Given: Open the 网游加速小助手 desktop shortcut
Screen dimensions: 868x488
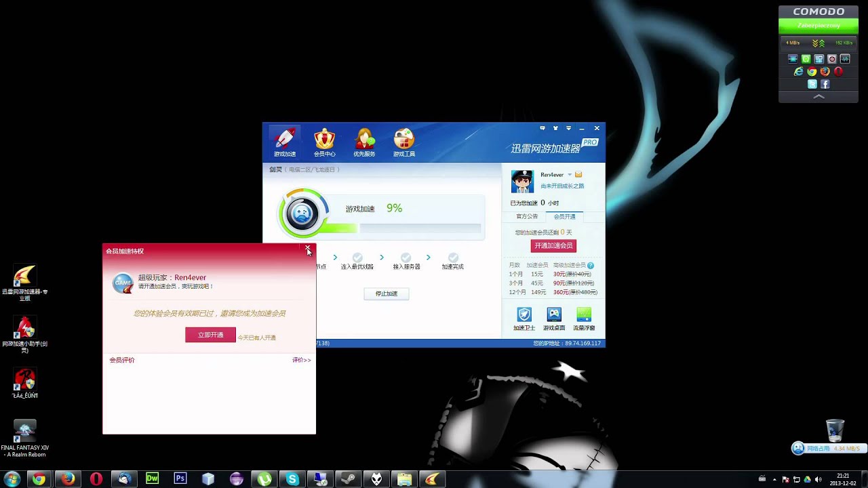Looking at the screenshot, I should pos(25,335).
